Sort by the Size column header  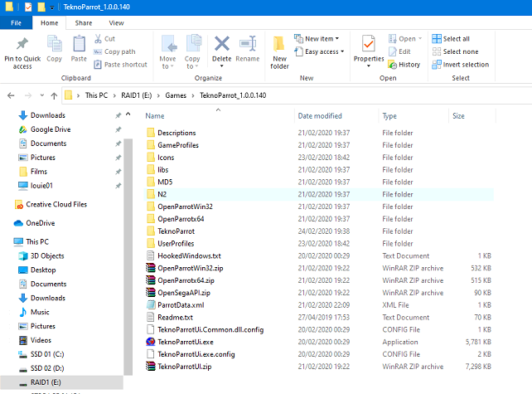click(458, 116)
